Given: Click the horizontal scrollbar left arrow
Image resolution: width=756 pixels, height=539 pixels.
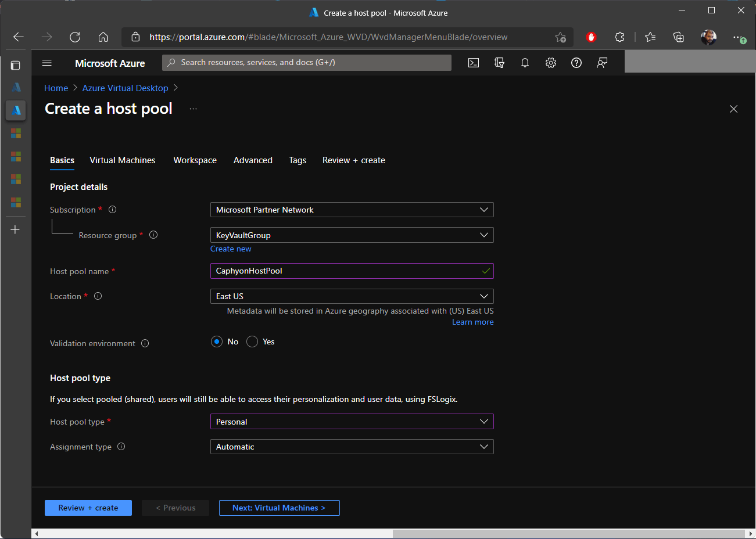Looking at the screenshot, I should coord(37,533).
